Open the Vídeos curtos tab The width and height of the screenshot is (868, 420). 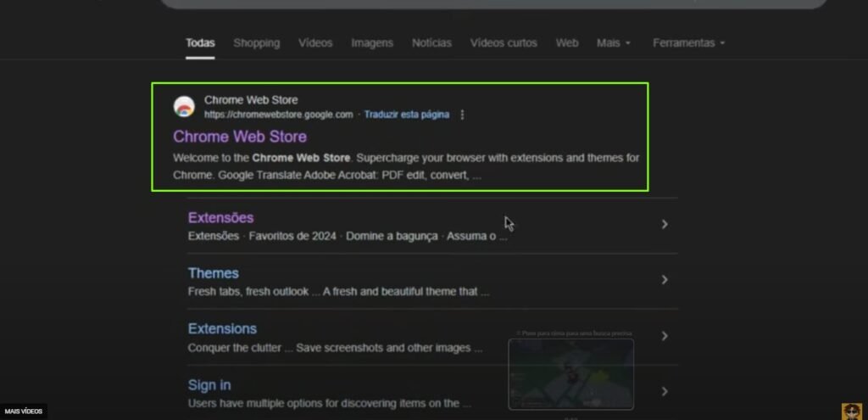click(504, 43)
